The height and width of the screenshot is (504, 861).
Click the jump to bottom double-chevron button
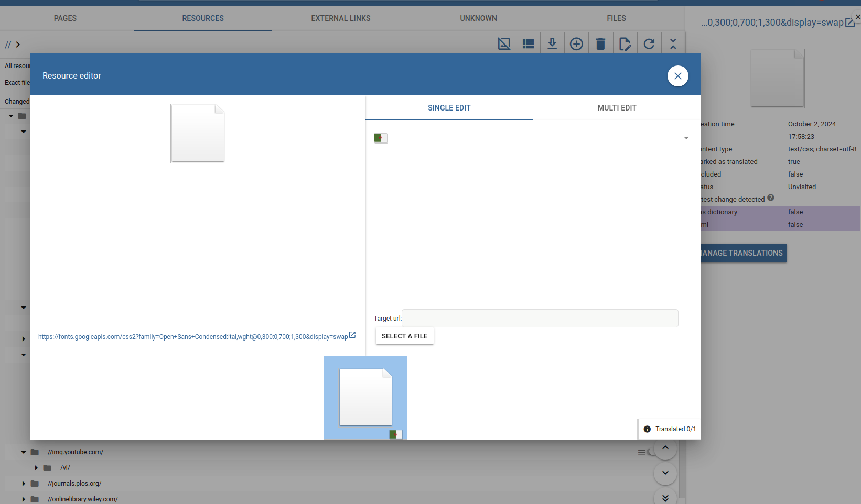pos(665,498)
